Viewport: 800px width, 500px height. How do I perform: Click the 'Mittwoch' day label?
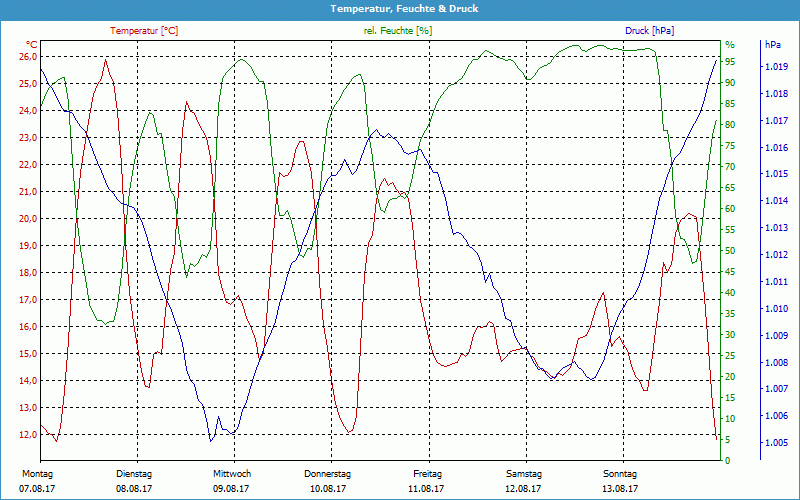(x=232, y=474)
